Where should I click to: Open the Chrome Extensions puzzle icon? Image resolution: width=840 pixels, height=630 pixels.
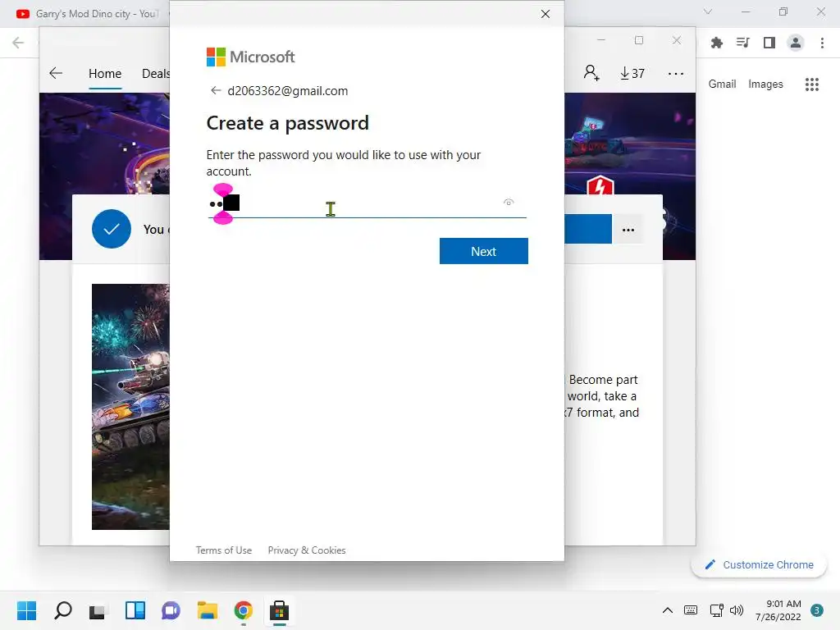tap(716, 43)
